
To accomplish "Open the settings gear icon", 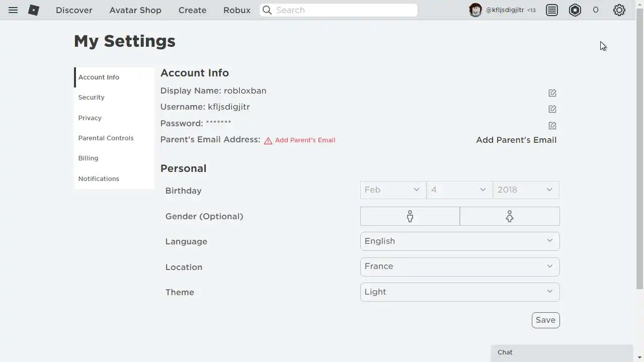I will tap(619, 10).
